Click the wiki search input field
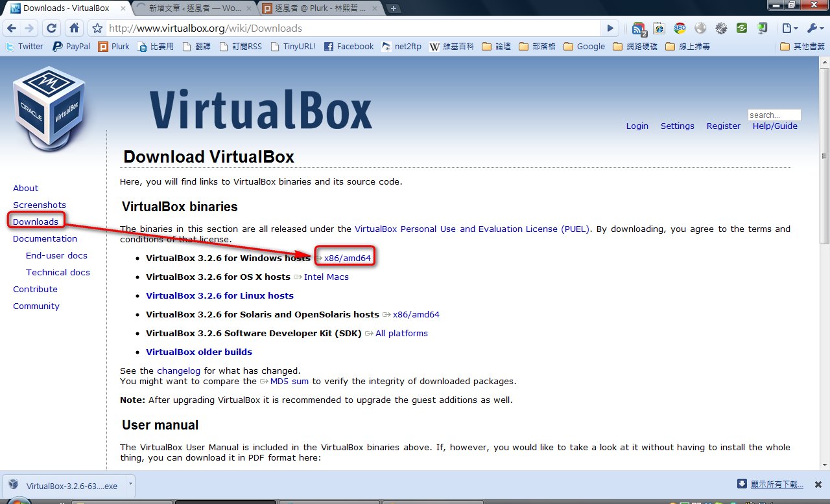The height and width of the screenshot is (504, 830). click(774, 115)
